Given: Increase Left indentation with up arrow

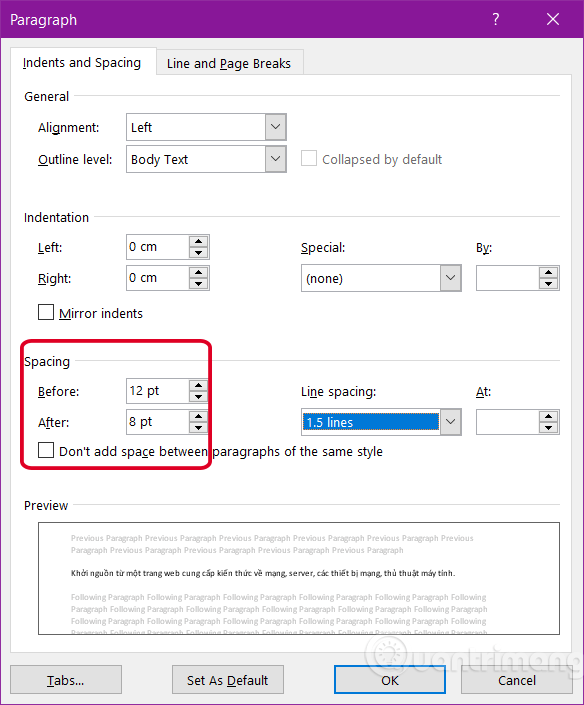Looking at the screenshot, I should pyautogui.click(x=198, y=241).
